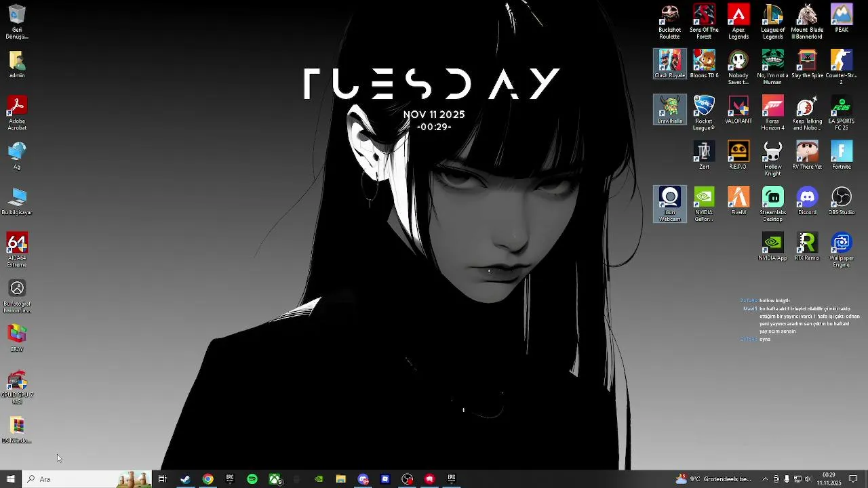Launch RTX Remix shortcut
Viewport: 868px width, 488px height.
[x=807, y=245]
